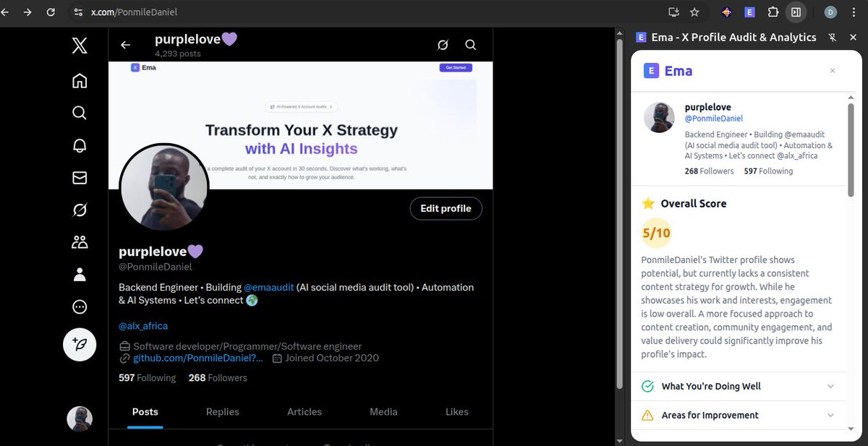
Task: Toggle the pin state of the Ema extension
Action: click(x=832, y=37)
